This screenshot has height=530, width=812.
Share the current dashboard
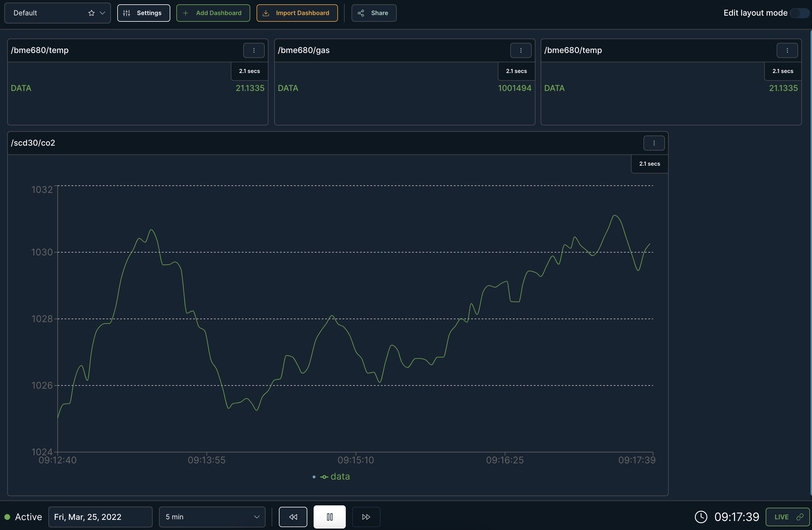coord(374,13)
